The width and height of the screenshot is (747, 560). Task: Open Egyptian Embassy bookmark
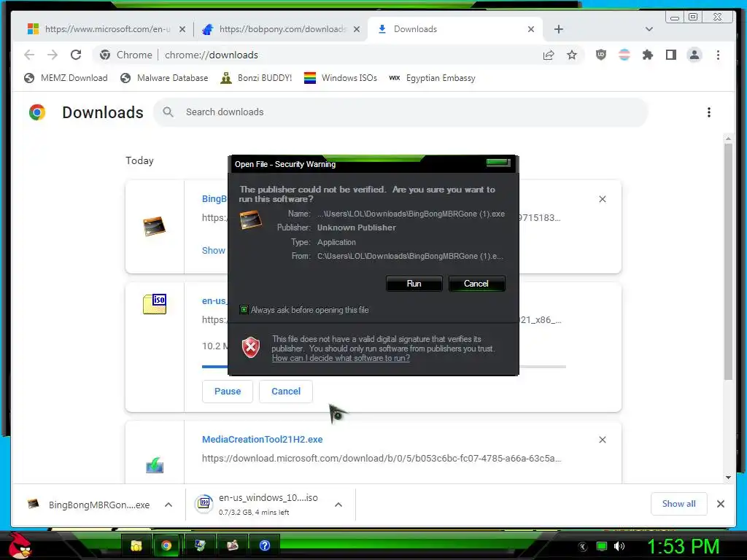[x=432, y=78]
